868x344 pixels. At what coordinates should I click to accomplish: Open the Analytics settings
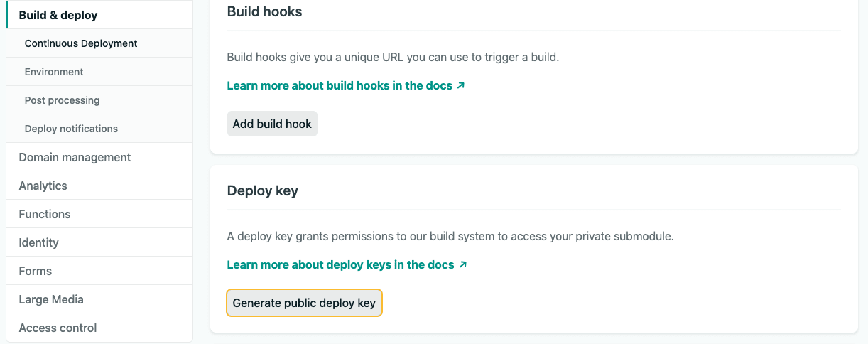point(99,186)
